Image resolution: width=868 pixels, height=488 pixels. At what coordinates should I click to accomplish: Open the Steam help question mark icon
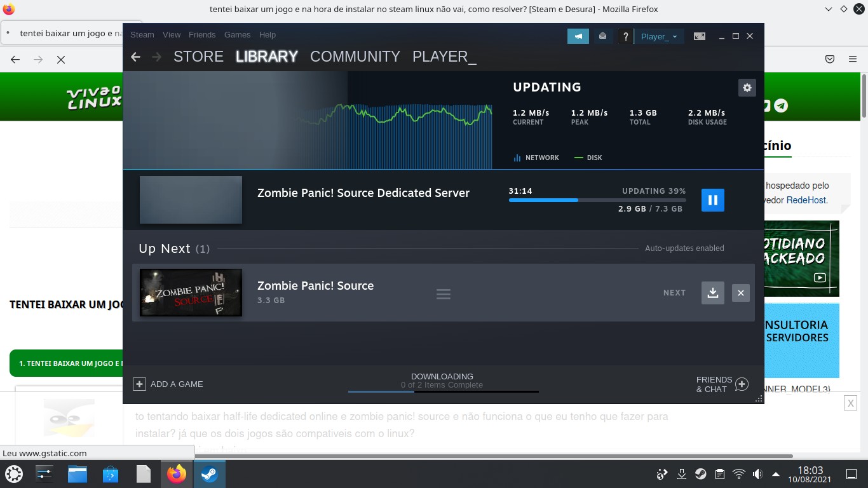pyautogui.click(x=625, y=36)
